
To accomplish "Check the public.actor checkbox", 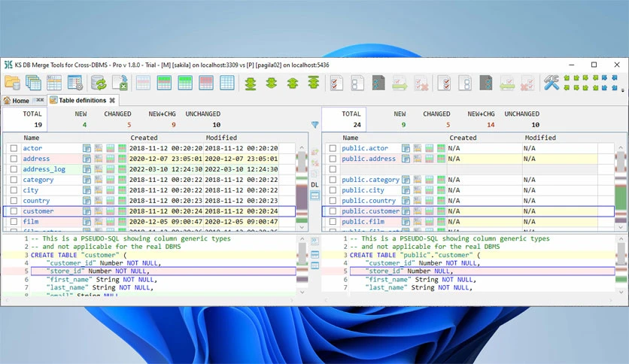I will tap(333, 148).
